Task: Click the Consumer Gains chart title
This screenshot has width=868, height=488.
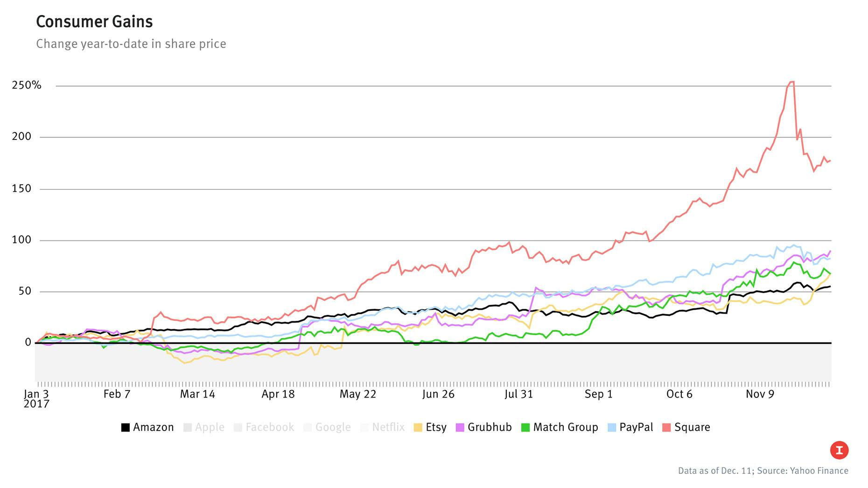Action: pyautogui.click(x=94, y=21)
